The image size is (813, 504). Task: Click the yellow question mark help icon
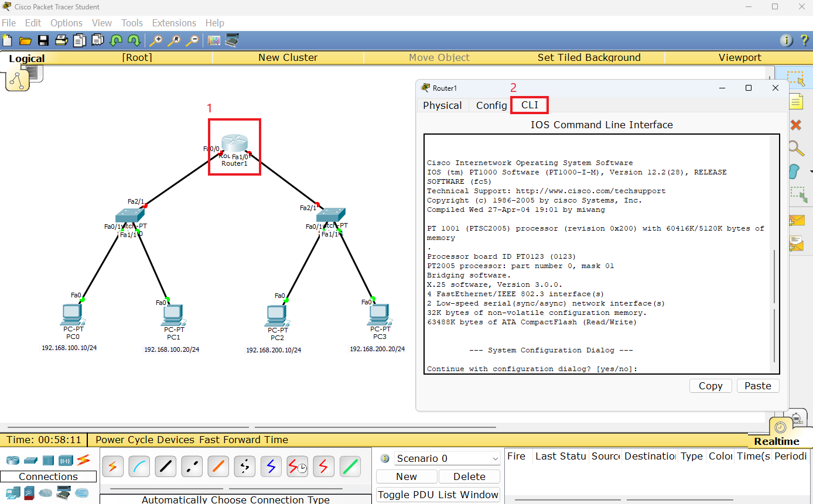point(805,40)
